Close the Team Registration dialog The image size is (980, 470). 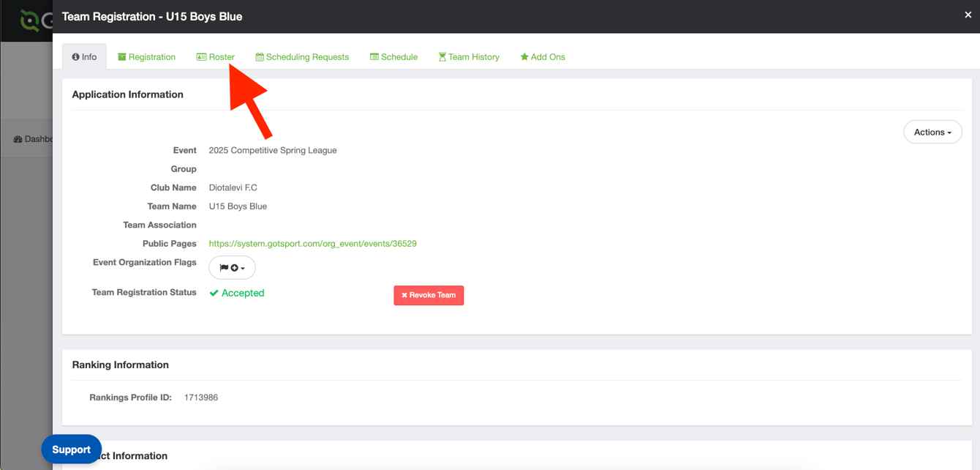coord(968,15)
